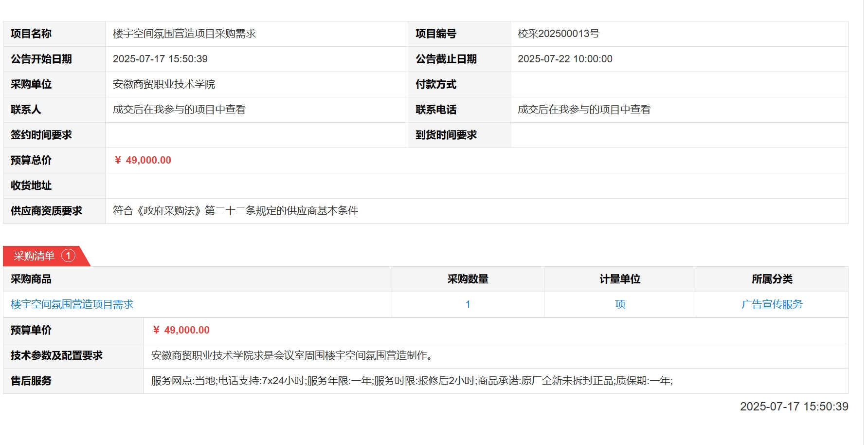Click the 供应商资质要求 requirement text

pyautogui.click(x=235, y=211)
